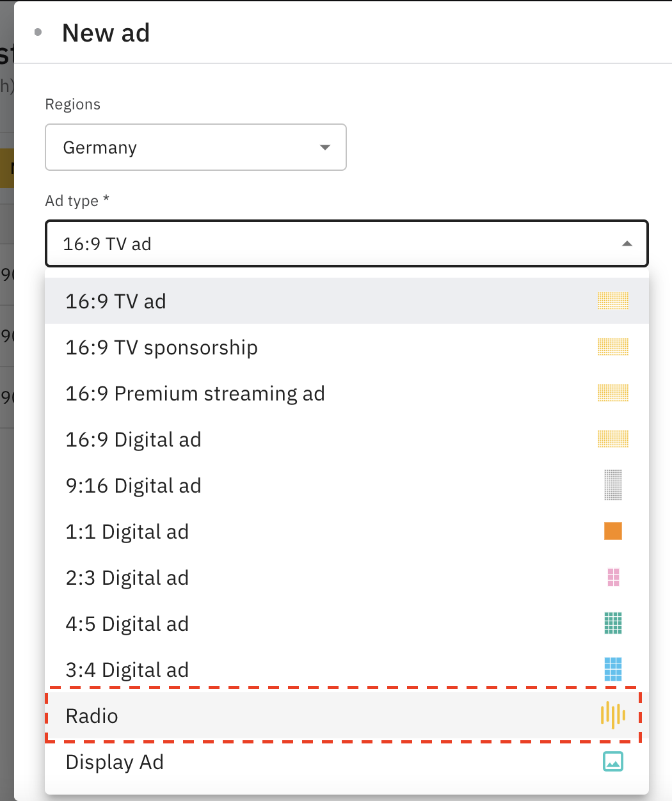Select the Display Ad option

point(115,762)
